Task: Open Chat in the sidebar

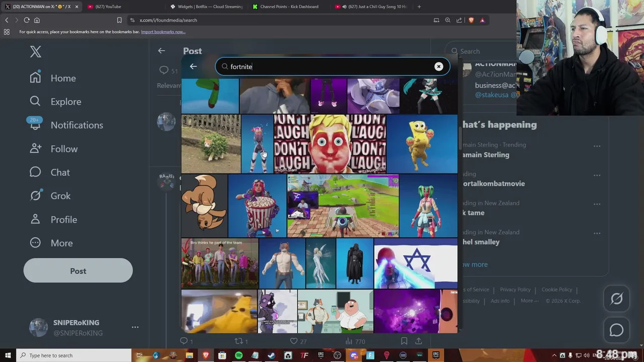Action: [x=50, y=172]
